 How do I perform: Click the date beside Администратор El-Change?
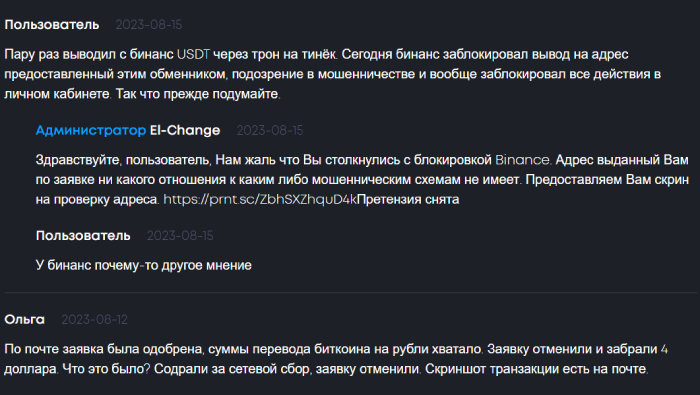(x=270, y=130)
